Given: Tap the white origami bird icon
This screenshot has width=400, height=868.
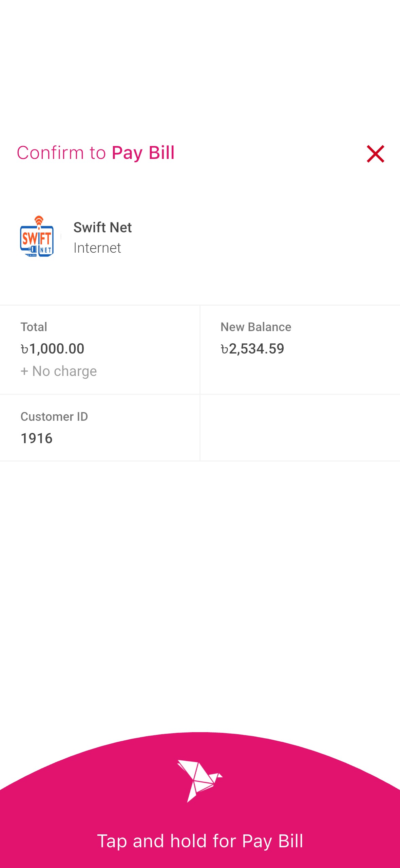Looking at the screenshot, I should pos(199,780).
